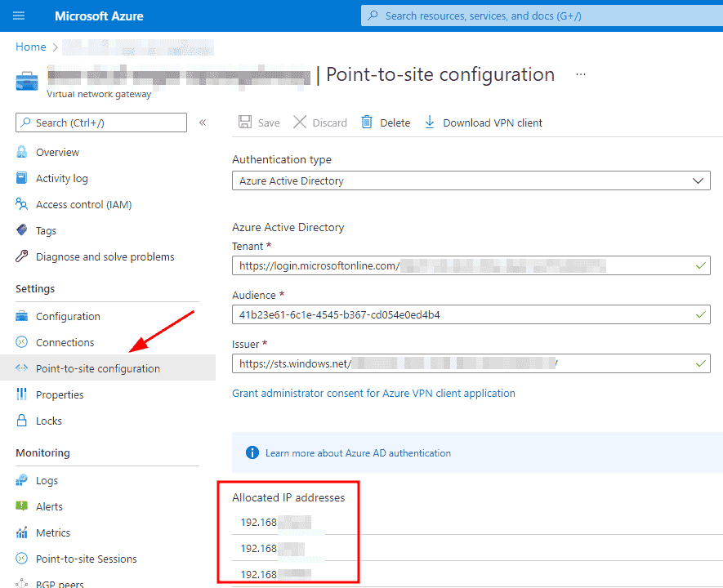Focus the Search resources, services, and docs box
Viewport: 723px width, 588px height.
pyautogui.click(x=542, y=16)
